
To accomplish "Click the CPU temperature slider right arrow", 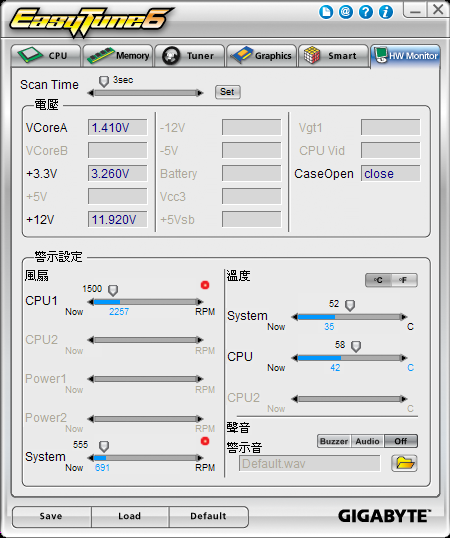I will 404,358.
